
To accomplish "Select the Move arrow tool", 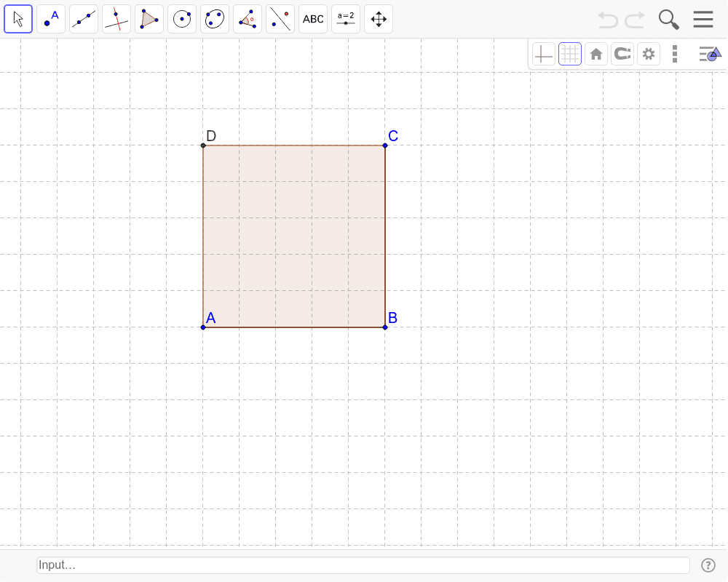I will pyautogui.click(x=18, y=19).
